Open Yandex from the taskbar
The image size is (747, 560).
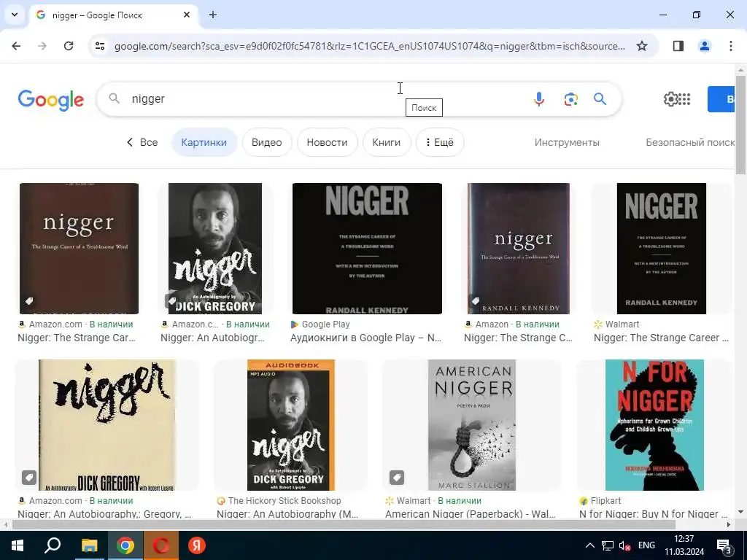pyautogui.click(x=196, y=545)
